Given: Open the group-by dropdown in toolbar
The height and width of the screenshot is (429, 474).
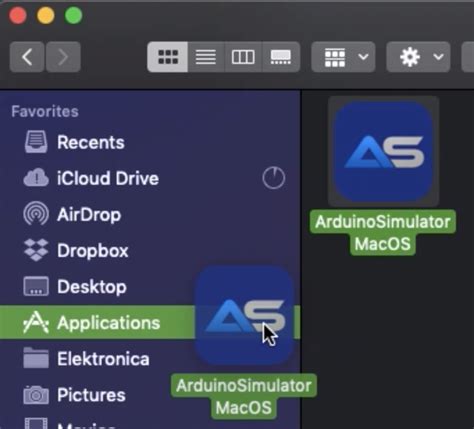Looking at the screenshot, I should click(343, 57).
